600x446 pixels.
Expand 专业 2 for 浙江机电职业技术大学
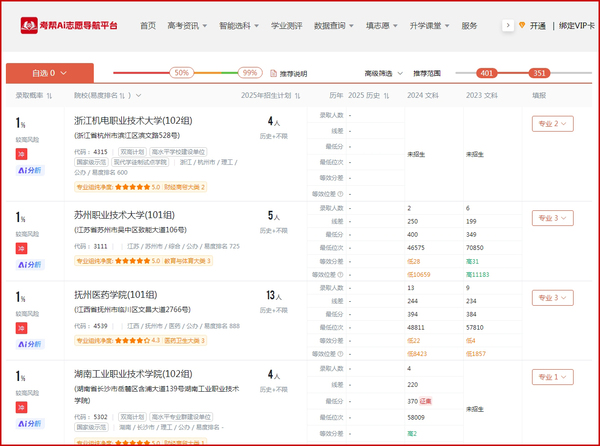551,124
